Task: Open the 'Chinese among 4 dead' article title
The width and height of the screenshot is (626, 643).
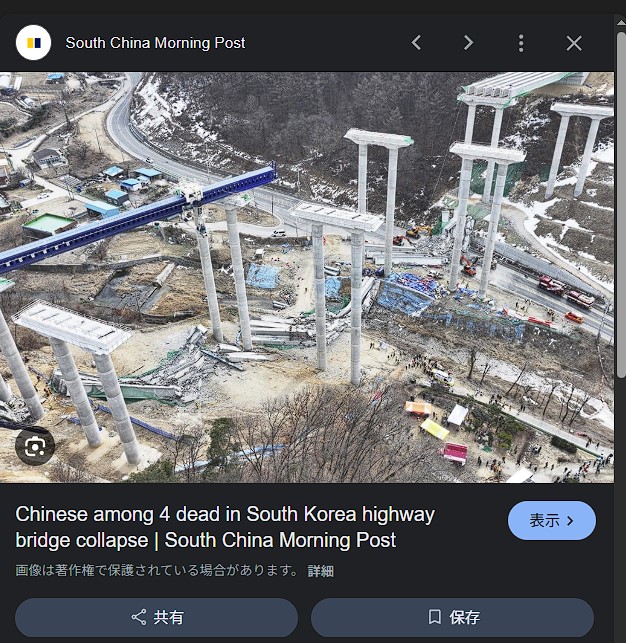Action: click(x=225, y=527)
